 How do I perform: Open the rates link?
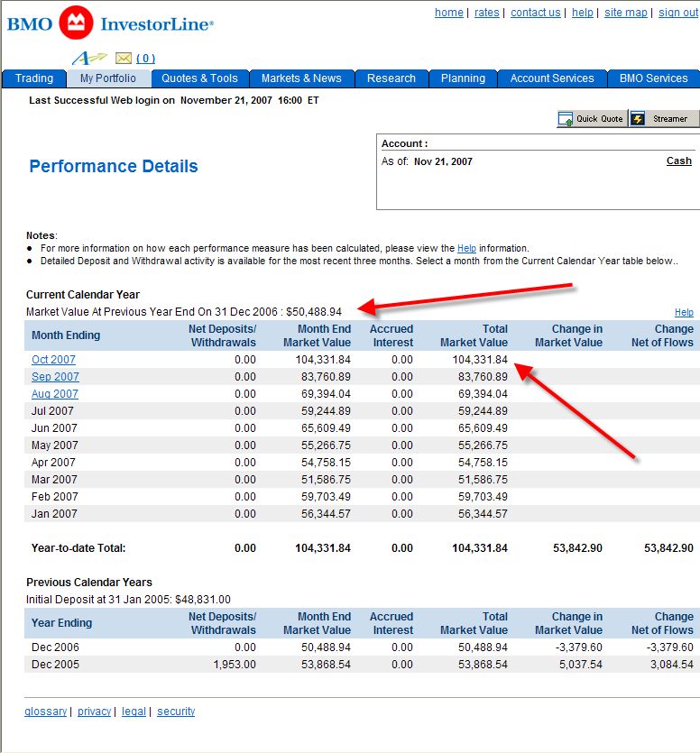pos(487,13)
